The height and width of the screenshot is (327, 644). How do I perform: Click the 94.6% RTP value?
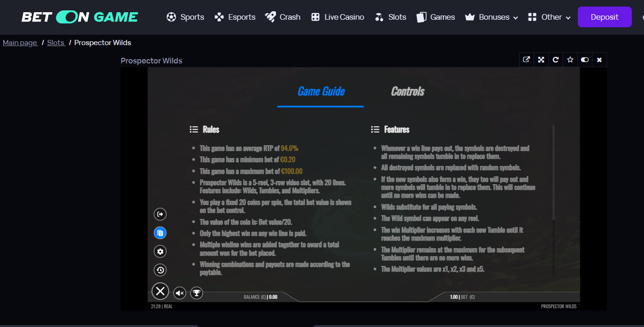[290, 148]
